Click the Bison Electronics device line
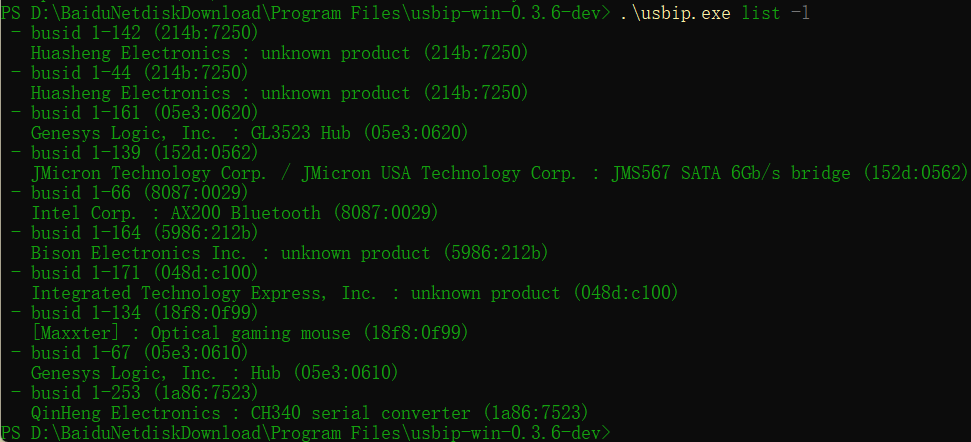Viewport: 971px width, 442px height. (x=290, y=252)
